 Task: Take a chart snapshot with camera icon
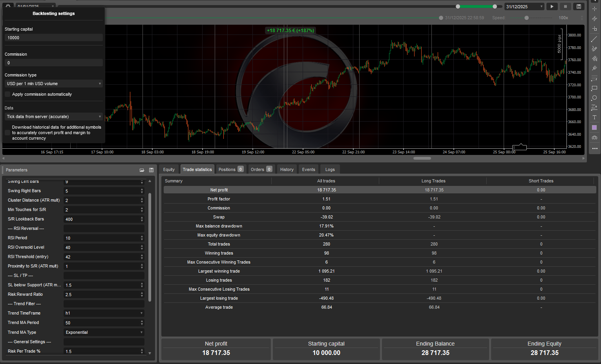594,138
